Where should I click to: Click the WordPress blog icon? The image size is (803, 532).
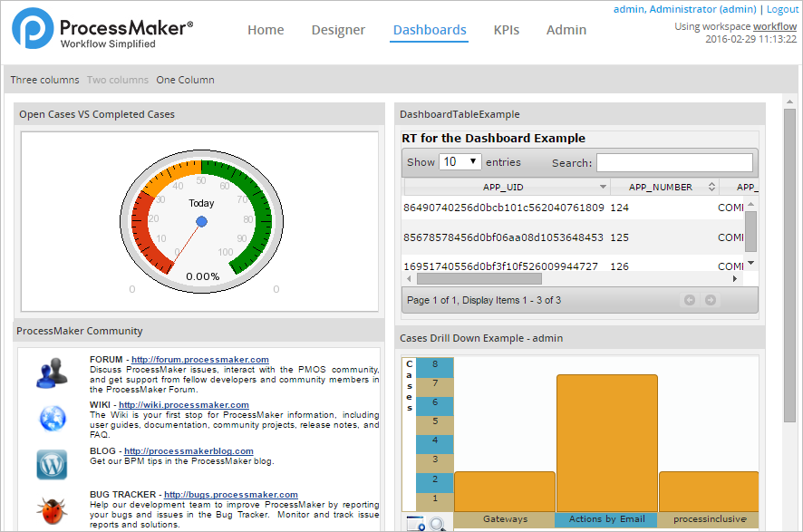coord(52,464)
